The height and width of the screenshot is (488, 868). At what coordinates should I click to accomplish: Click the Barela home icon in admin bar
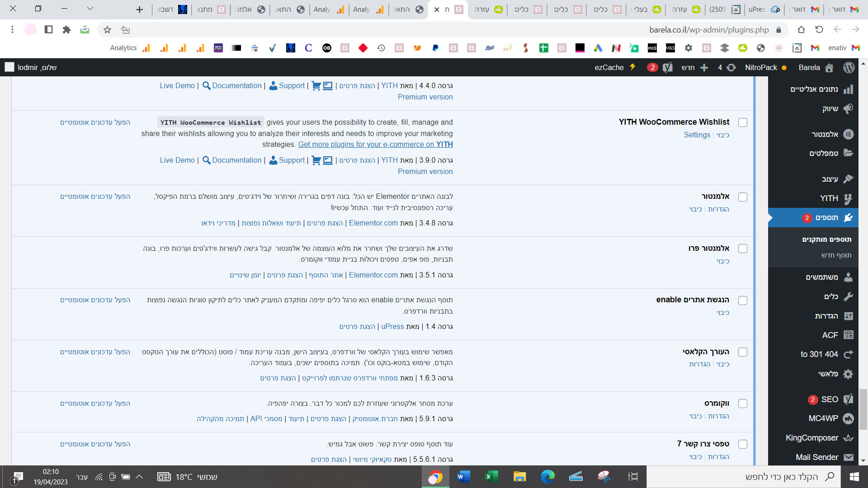(829, 68)
